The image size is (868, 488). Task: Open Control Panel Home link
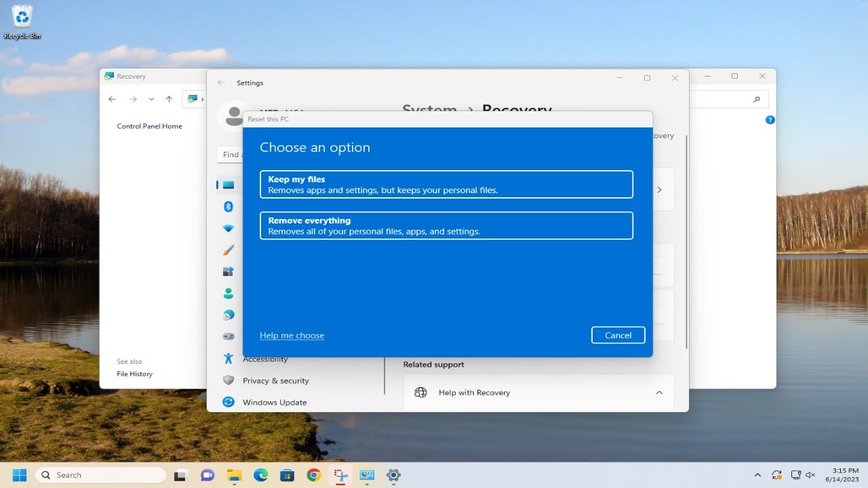click(149, 126)
